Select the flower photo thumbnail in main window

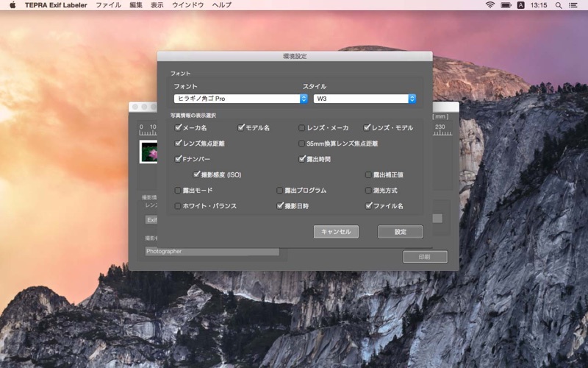pyautogui.click(x=148, y=152)
